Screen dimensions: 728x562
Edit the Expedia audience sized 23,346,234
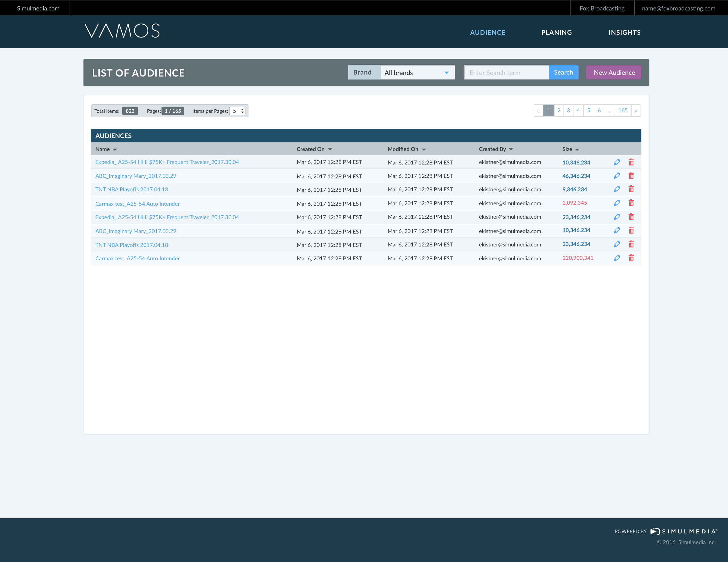coord(617,217)
